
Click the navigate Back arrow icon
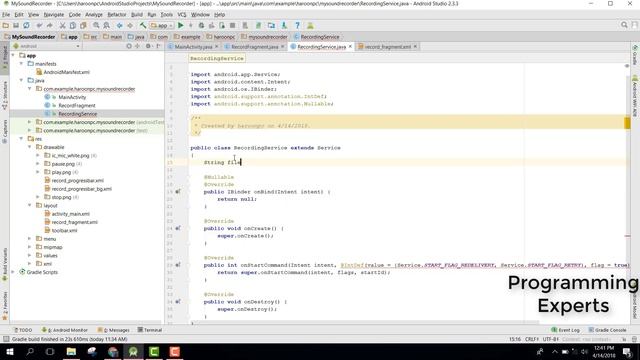point(120,25)
